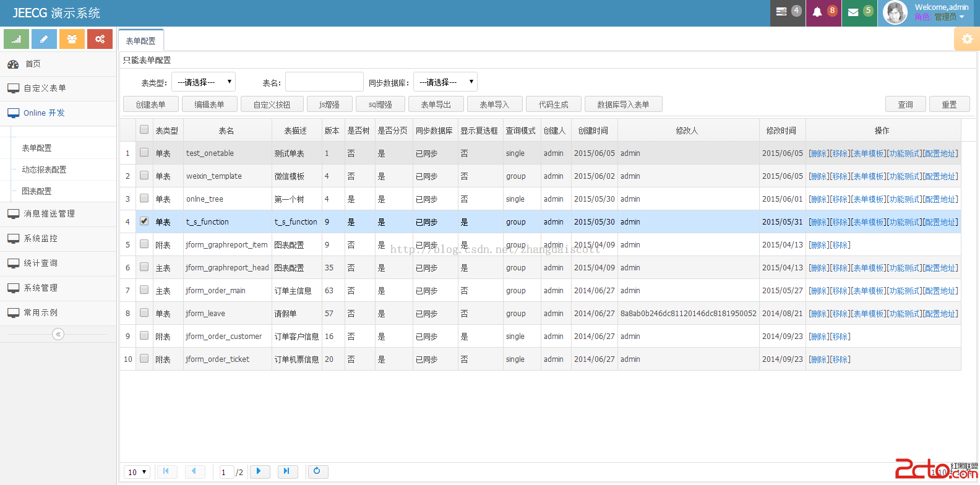Open the task list icon with badge 4
Viewport: 980px width, 485px height.
click(x=788, y=12)
